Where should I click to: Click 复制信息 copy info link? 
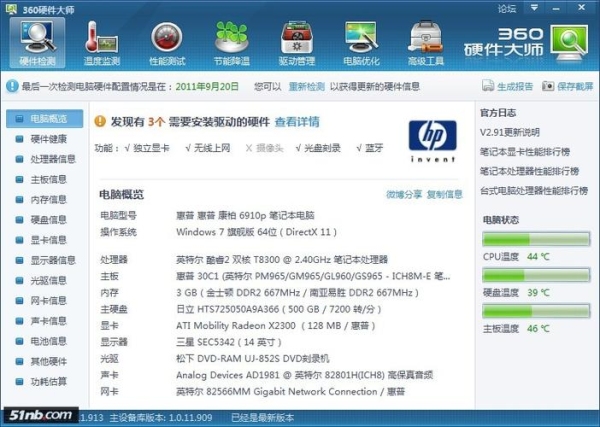pos(445,194)
